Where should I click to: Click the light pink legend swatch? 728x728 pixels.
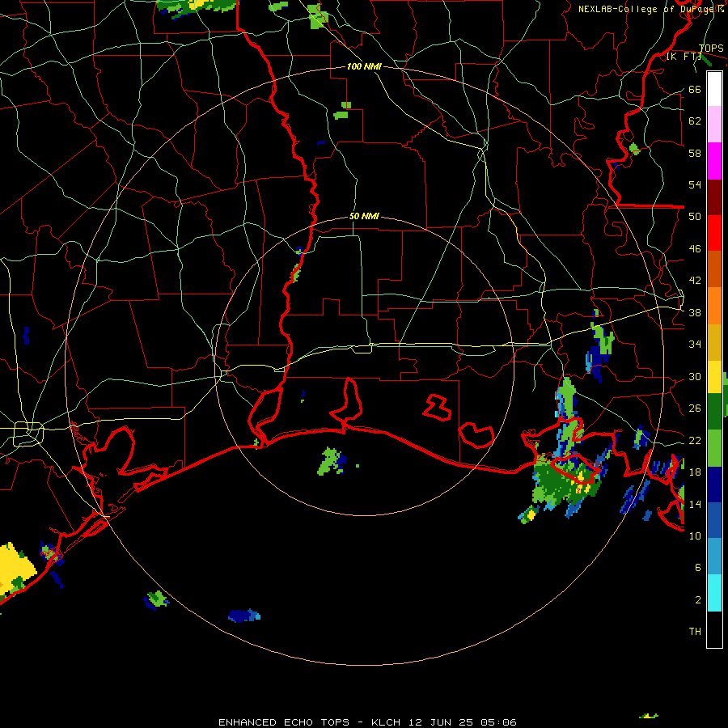714,125
